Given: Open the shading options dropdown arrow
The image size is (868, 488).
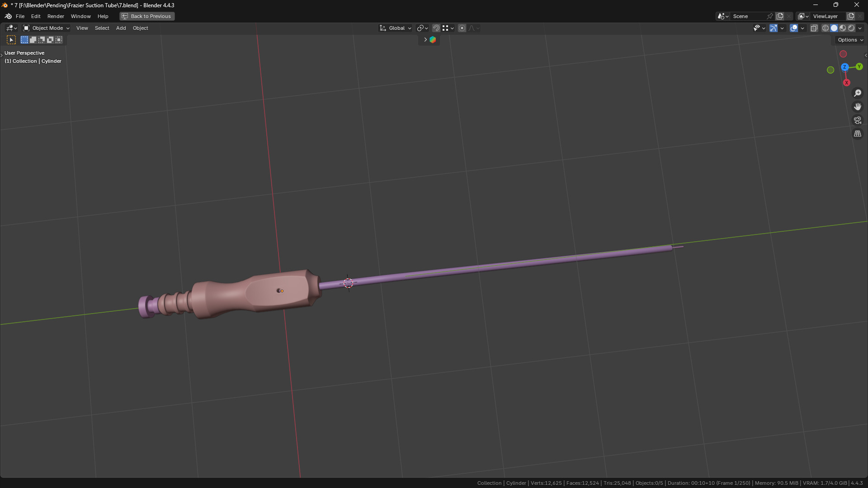Looking at the screenshot, I should tap(860, 28).
